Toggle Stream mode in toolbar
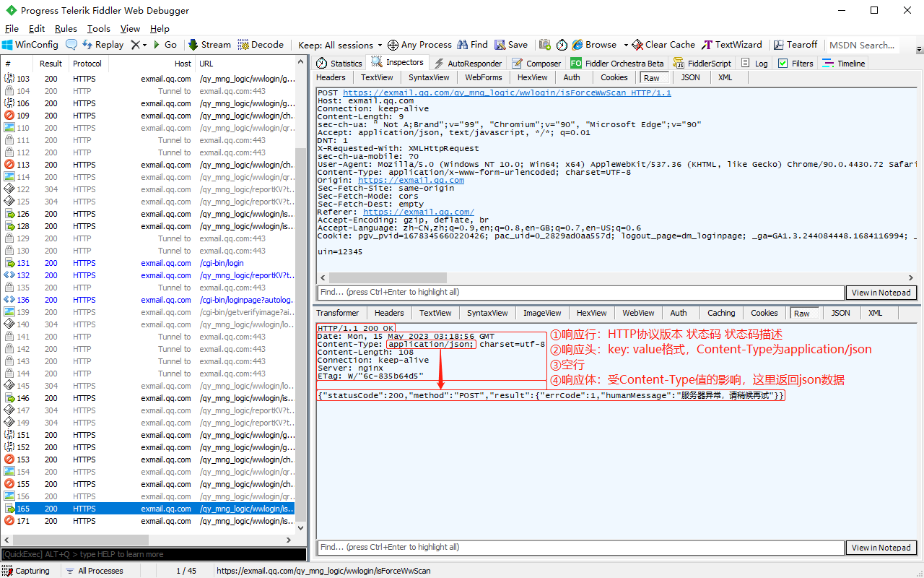924x578 pixels. click(209, 45)
